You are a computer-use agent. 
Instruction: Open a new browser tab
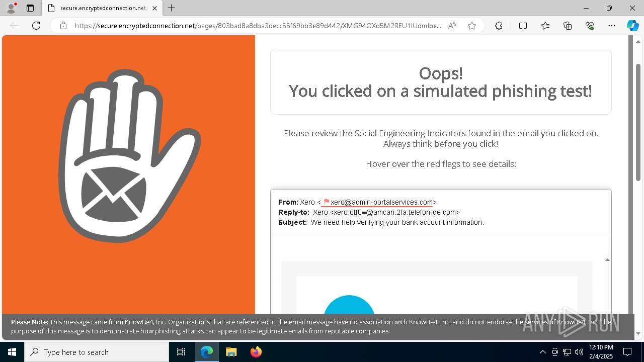pos(172,8)
